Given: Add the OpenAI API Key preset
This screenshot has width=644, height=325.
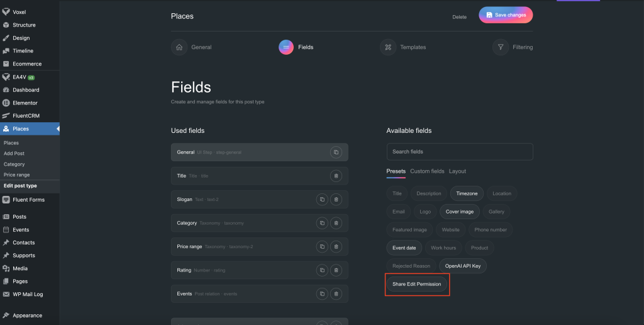Looking at the screenshot, I should (462, 266).
